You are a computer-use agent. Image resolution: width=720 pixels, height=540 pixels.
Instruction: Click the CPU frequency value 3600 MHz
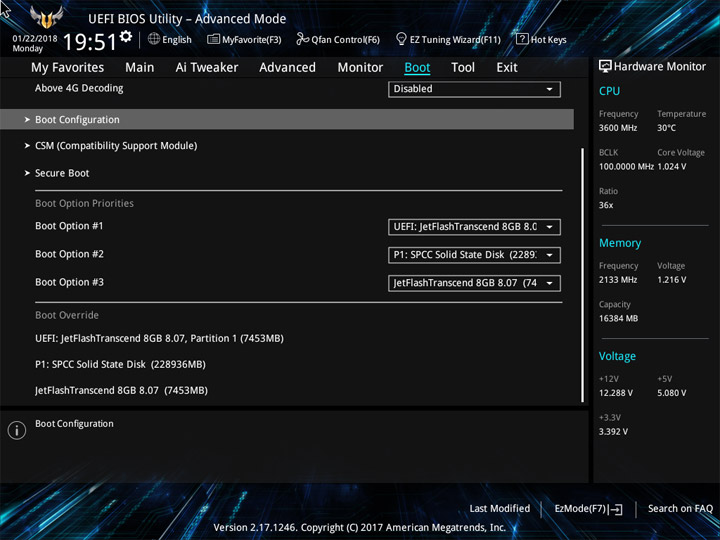pyautogui.click(x=618, y=128)
